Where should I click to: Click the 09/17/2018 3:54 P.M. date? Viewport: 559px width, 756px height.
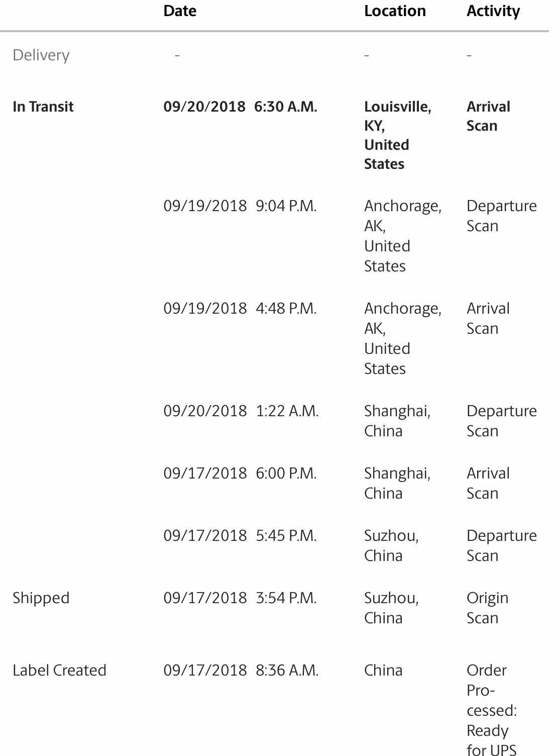[x=240, y=598]
